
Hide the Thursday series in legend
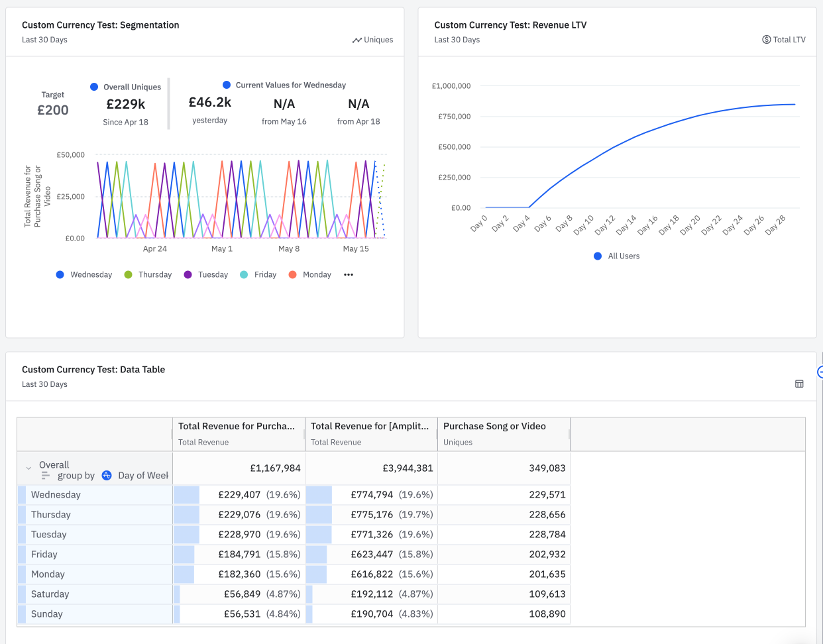pos(148,275)
